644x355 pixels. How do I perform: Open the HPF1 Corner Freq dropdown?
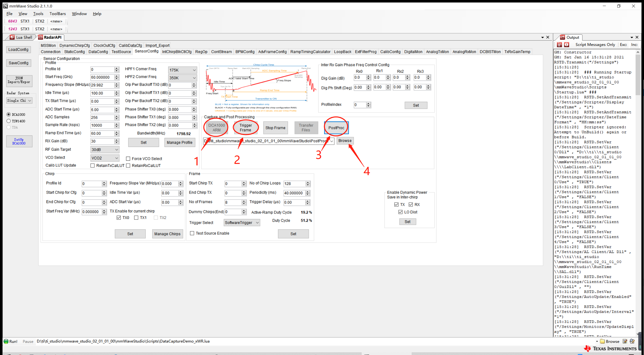point(182,70)
